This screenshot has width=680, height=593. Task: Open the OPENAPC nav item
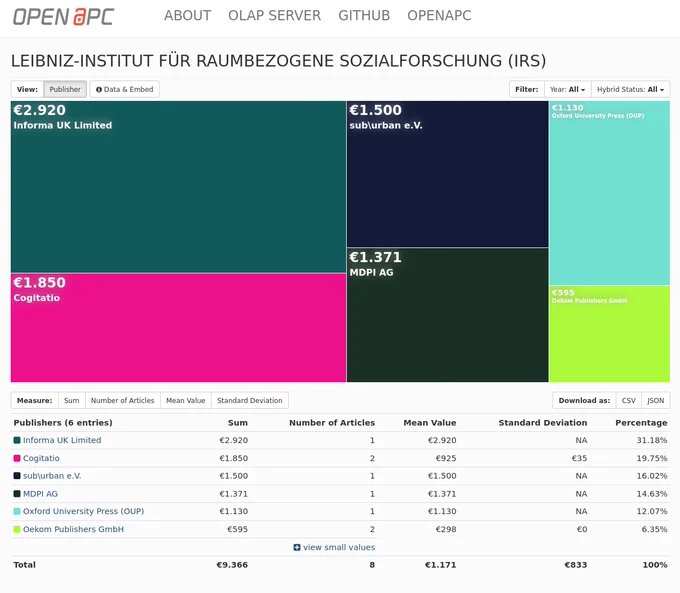(x=439, y=16)
